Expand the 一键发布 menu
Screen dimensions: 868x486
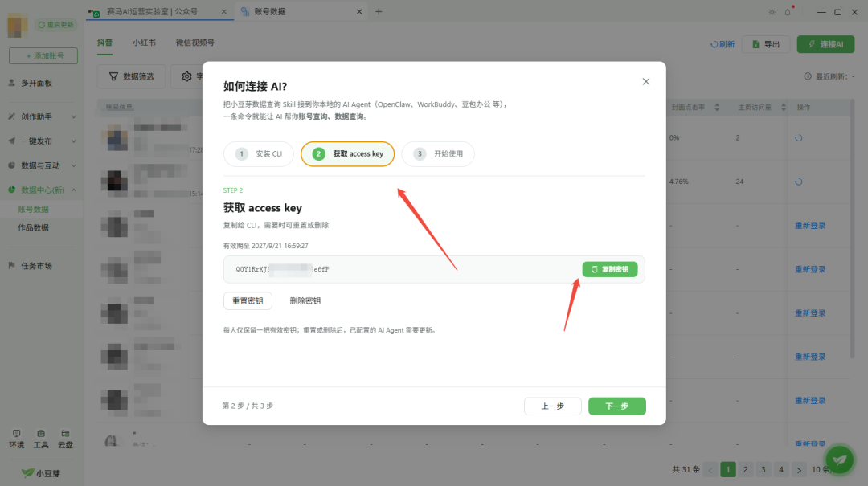(x=42, y=141)
